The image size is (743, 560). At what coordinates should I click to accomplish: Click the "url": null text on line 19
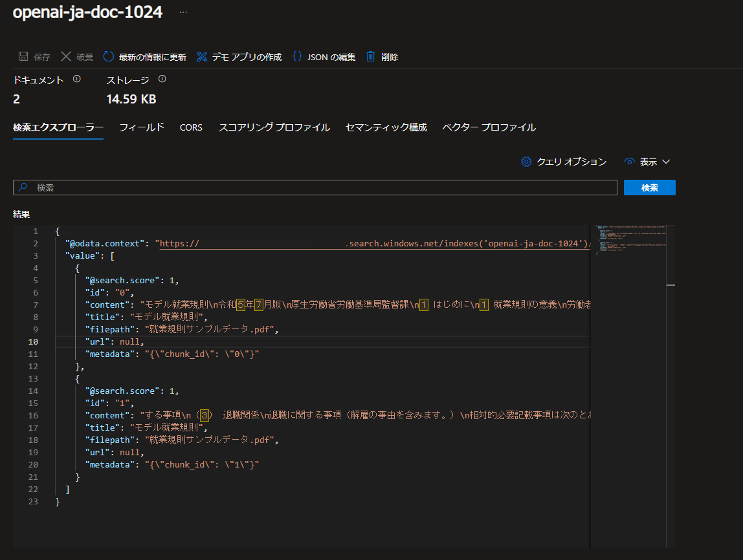[114, 453]
